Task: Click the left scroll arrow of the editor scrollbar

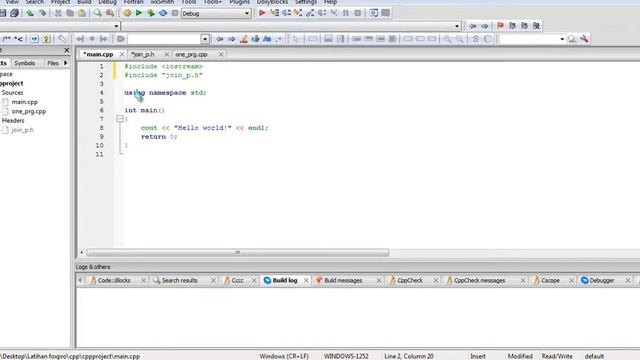Action: 81,253
